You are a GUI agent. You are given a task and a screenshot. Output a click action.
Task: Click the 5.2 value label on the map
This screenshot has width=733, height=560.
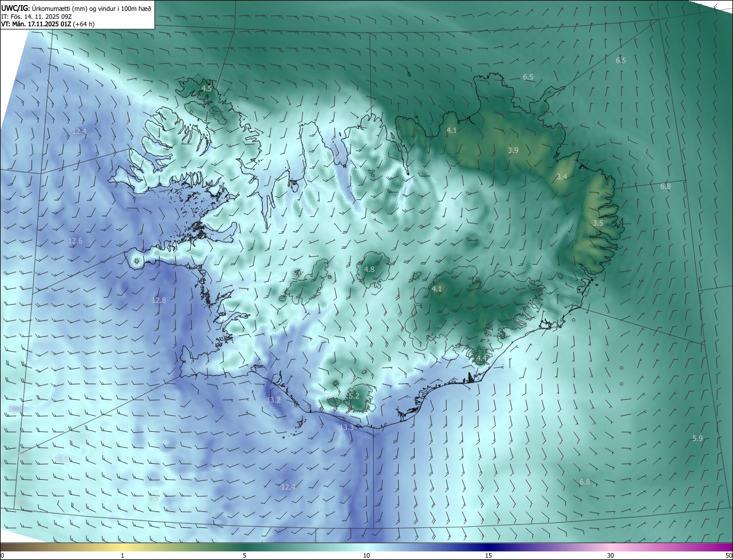coord(353,396)
